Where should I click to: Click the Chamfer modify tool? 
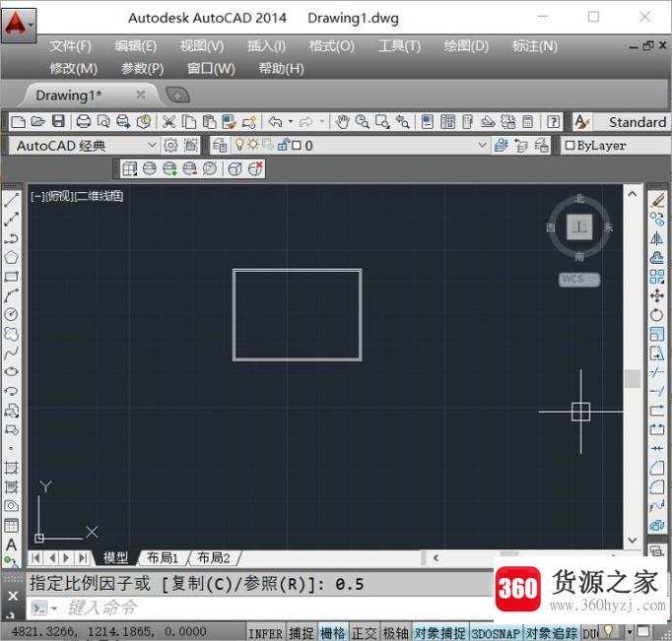[657, 468]
